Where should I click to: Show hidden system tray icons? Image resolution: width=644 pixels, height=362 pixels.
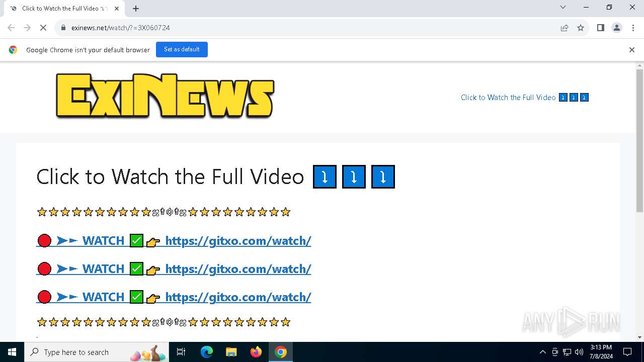(x=542, y=352)
